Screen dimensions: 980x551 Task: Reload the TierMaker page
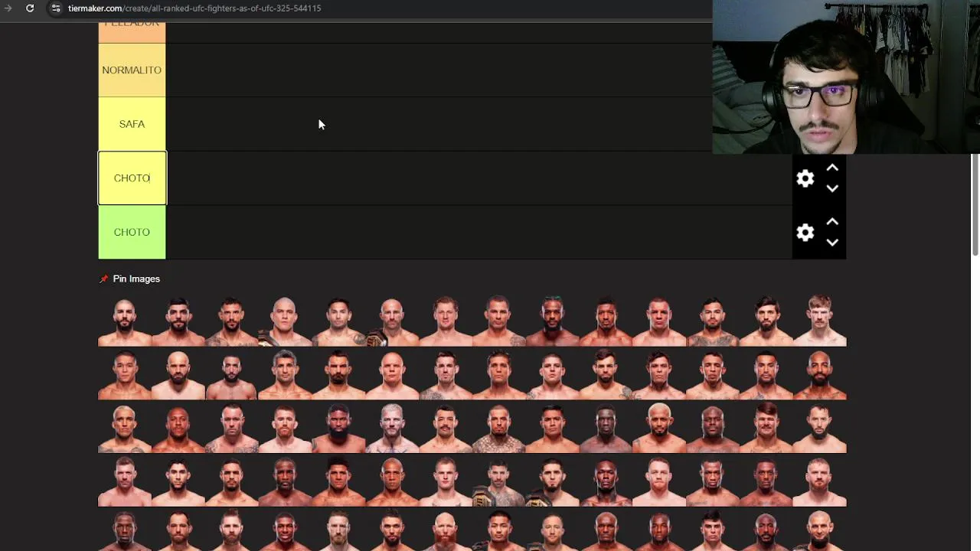[x=30, y=8]
